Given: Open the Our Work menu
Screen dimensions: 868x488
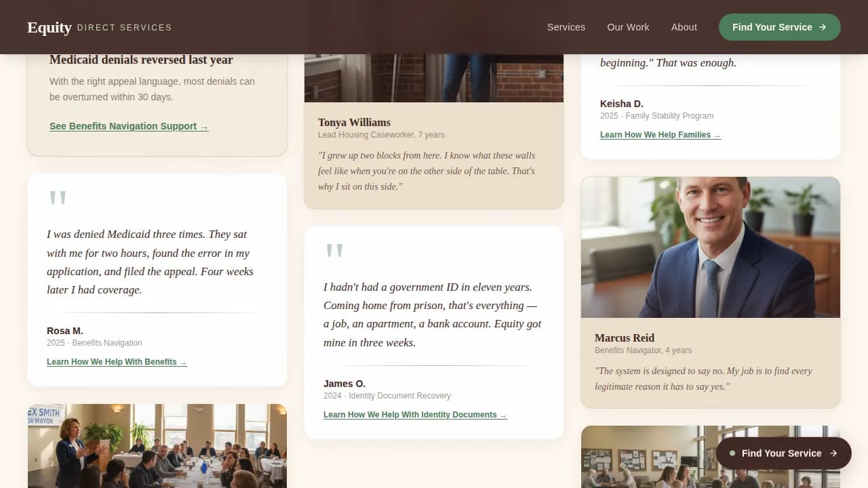Looking at the screenshot, I should click(x=628, y=27).
